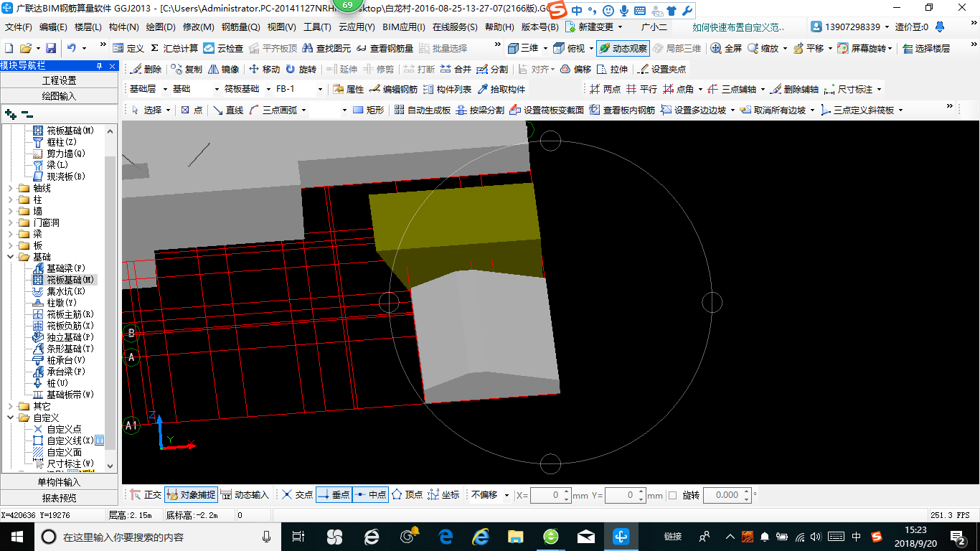Click the 绘图输入 panel button
The height and width of the screenshot is (551, 980).
(x=59, y=95)
